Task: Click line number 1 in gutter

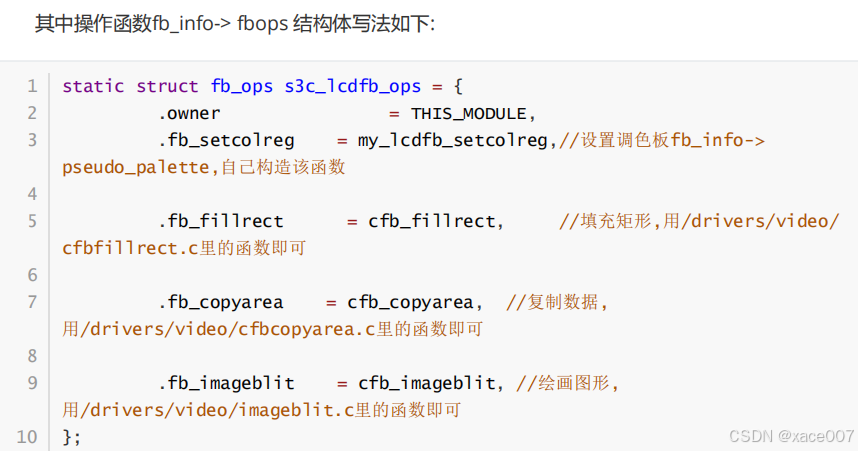Action: (x=32, y=86)
